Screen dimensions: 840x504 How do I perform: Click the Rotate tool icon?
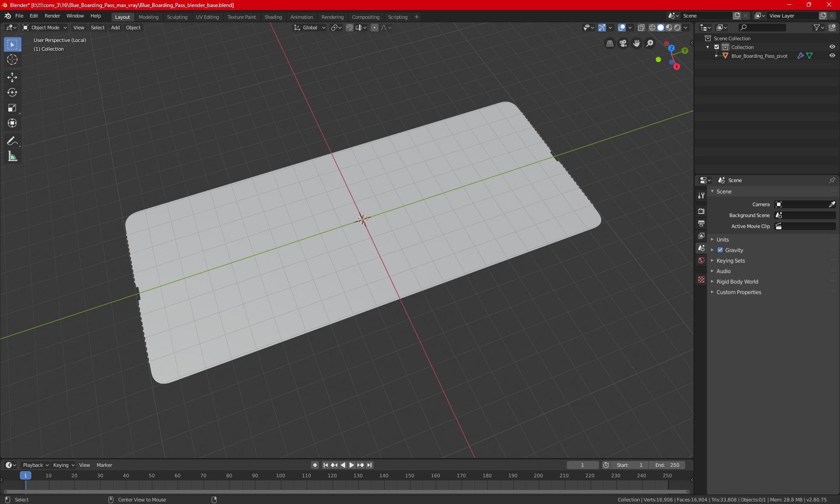[x=12, y=92]
